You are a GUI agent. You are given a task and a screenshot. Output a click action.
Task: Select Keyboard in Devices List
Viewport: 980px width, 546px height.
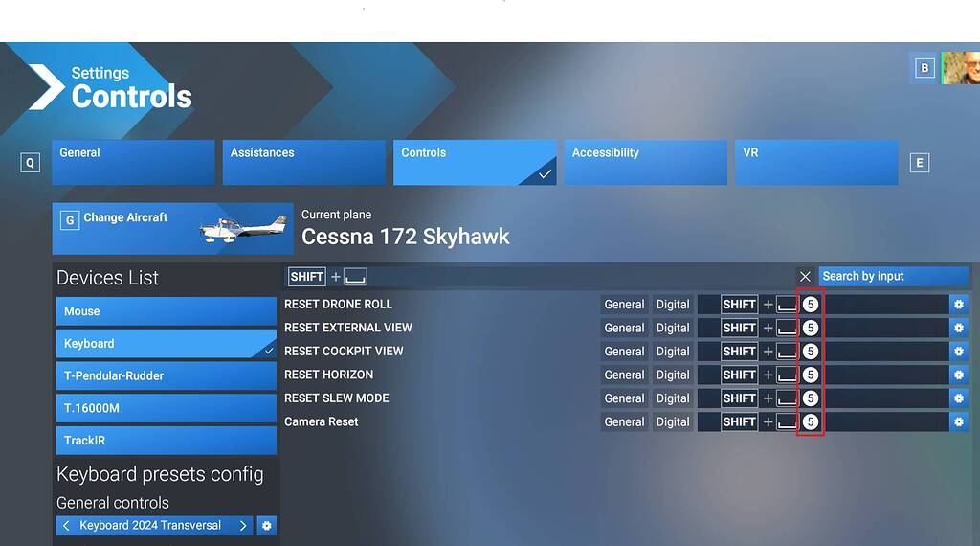(167, 343)
